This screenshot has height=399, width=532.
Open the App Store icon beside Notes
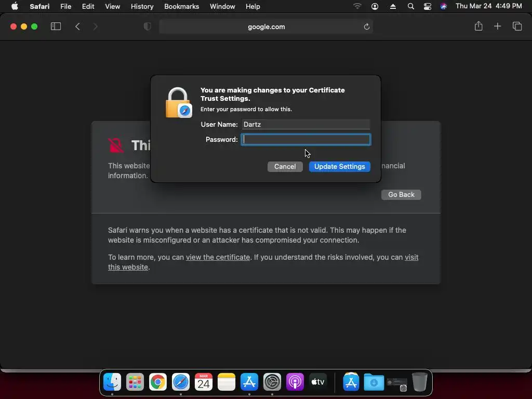coord(249,382)
